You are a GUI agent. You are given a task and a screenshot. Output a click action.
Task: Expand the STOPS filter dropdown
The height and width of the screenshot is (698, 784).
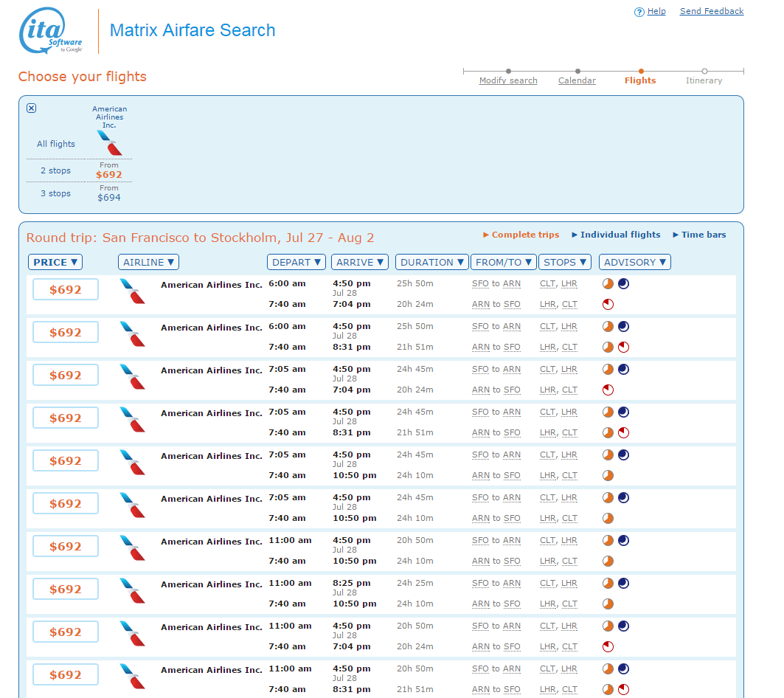(x=565, y=262)
